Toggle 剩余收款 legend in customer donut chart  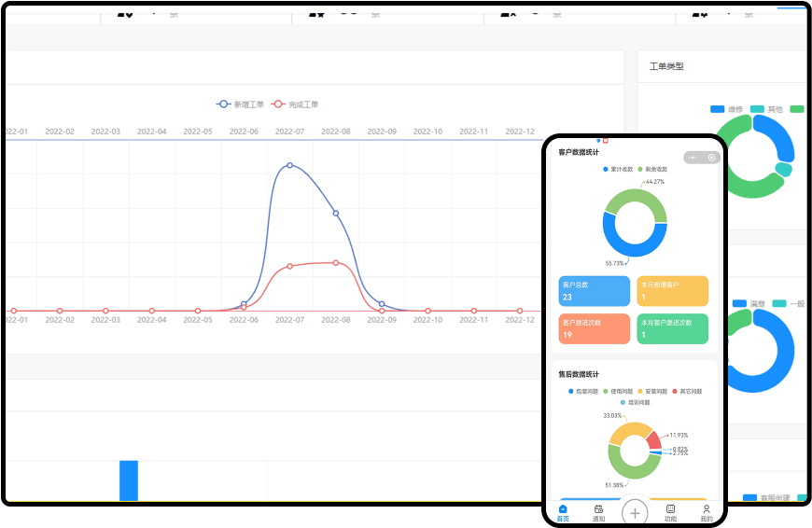tap(652, 169)
